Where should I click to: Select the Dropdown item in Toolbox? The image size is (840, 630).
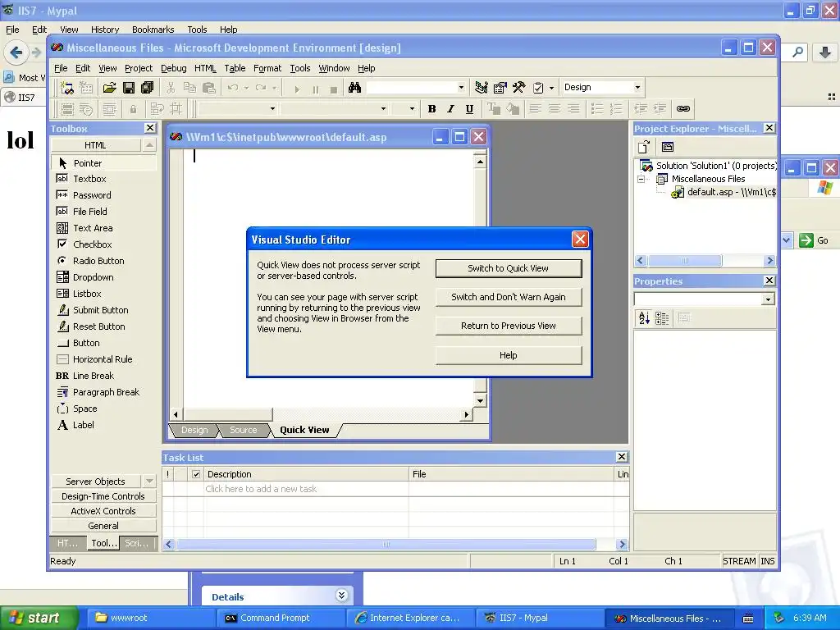click(x=104, y=277)
